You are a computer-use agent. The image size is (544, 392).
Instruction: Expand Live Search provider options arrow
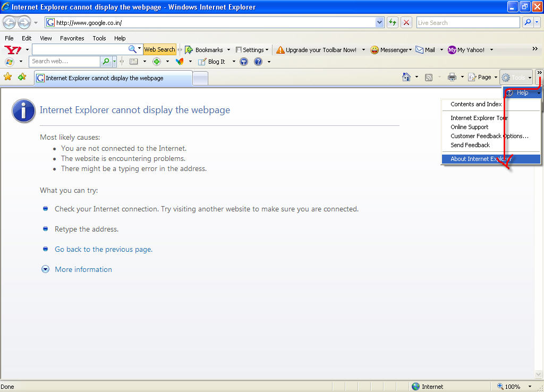tap(537, 22)
